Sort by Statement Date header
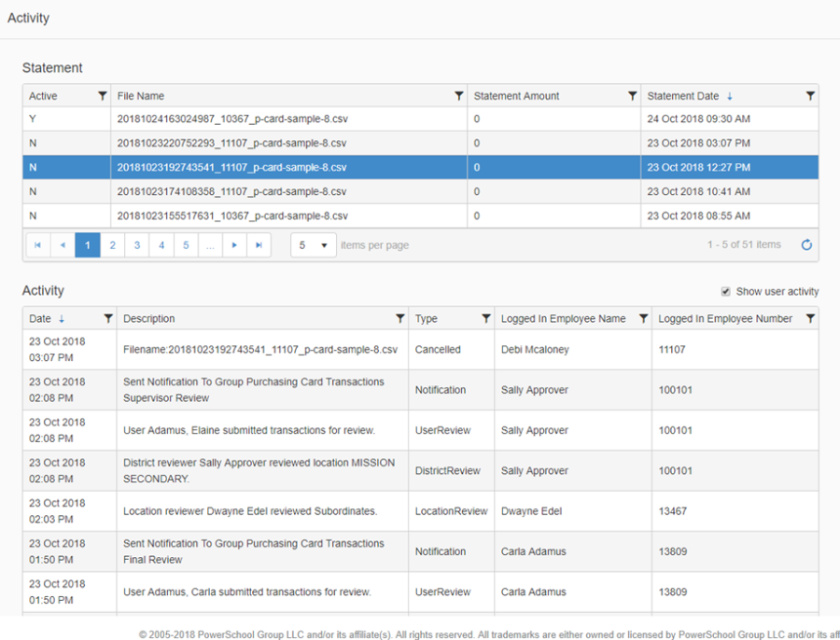Image resolution: width=840 pixels, height=640 pixels. pos(683,96)
